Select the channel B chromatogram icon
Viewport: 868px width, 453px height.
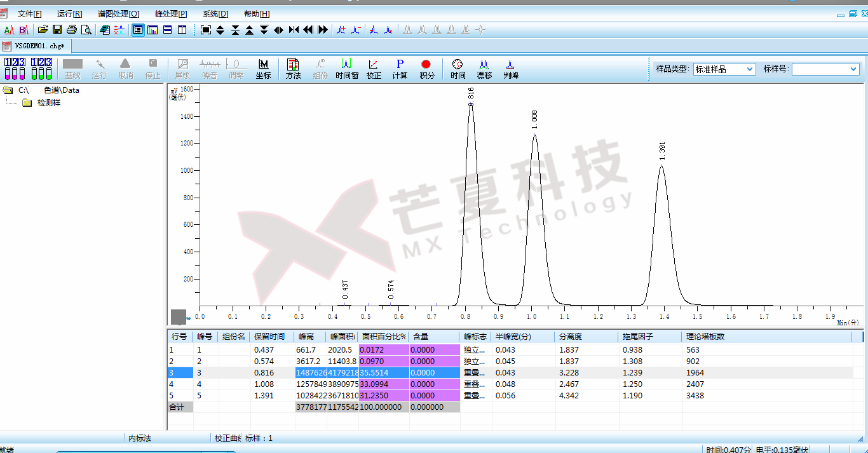(24, 29)
